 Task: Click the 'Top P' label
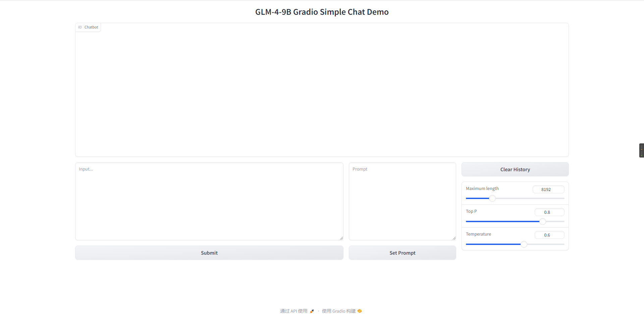[x=471, y=211]
